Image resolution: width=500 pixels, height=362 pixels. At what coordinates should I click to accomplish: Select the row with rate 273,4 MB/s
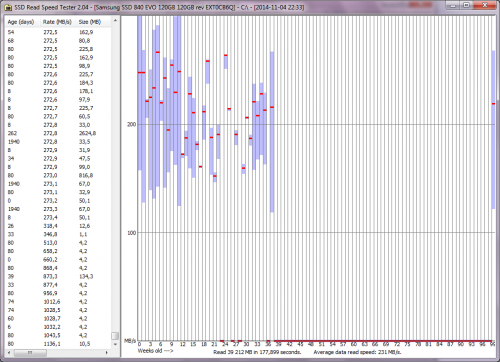tap(58, 218)
